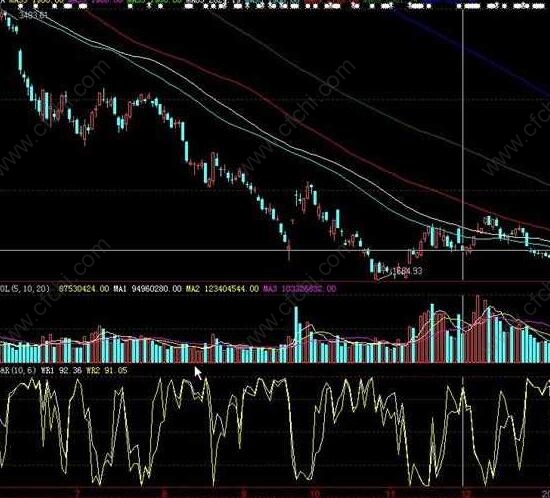This screenshot has width=550, height=498.
Task: Click the purple MA3 volume average label
Action: pyautogui.click(x=299, y=289)
